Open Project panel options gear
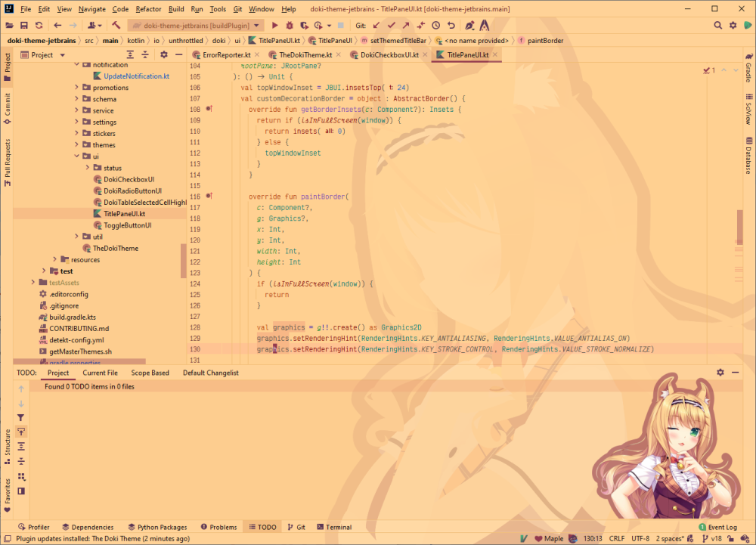The width and height of the screenshot is (756, 545). tap(164, 55)
